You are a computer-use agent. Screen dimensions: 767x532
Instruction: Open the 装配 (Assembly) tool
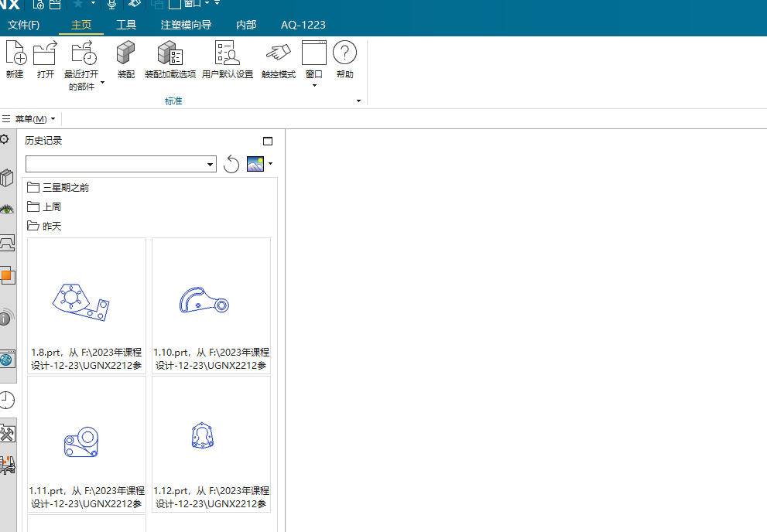point(125,55)
